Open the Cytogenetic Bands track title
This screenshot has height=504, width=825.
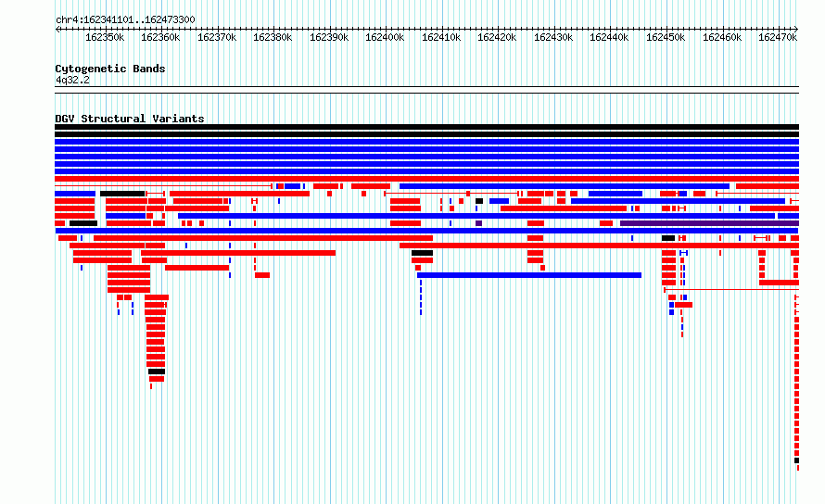pos(110,69)
